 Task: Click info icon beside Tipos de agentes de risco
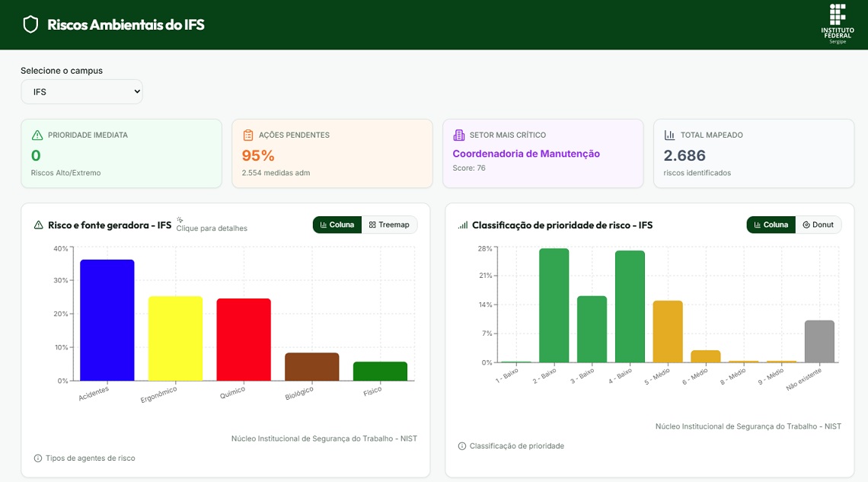[38, 458]
